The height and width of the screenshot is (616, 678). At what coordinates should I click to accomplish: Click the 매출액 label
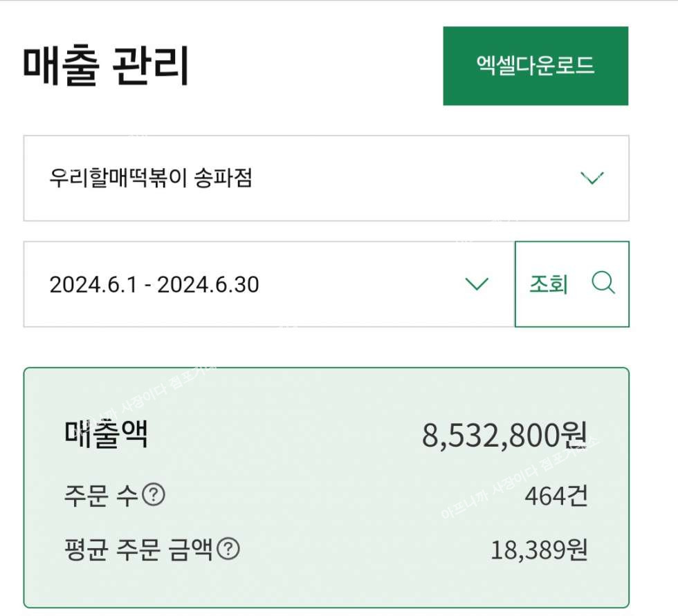106,433
